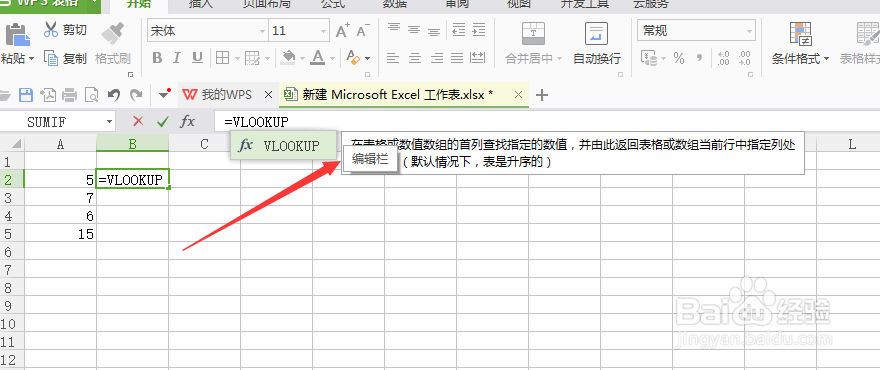Click the increase indent icon

coord(478,30)
